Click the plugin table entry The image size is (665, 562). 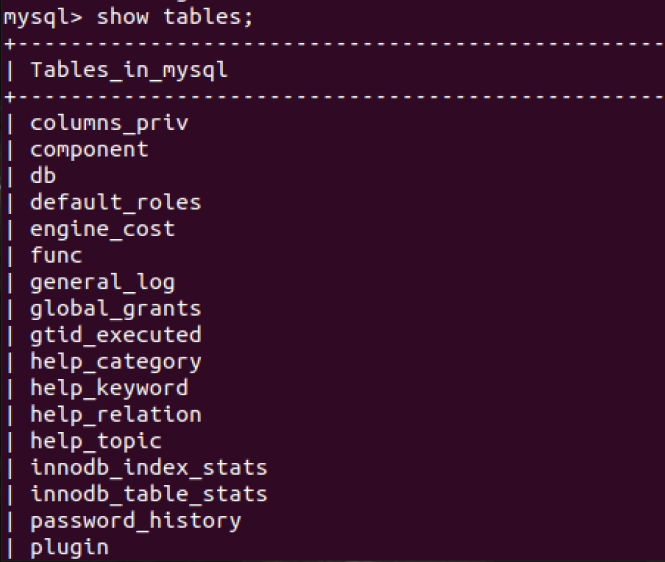69,547
